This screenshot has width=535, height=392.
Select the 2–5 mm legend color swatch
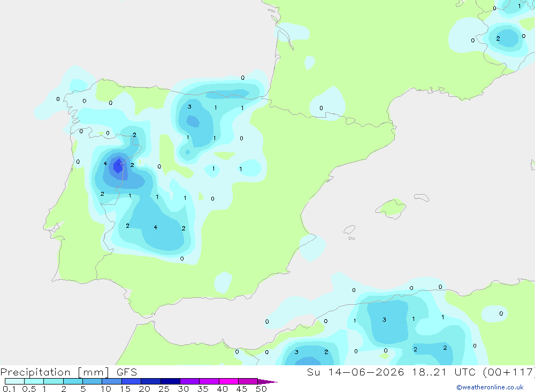click(73, 381)
